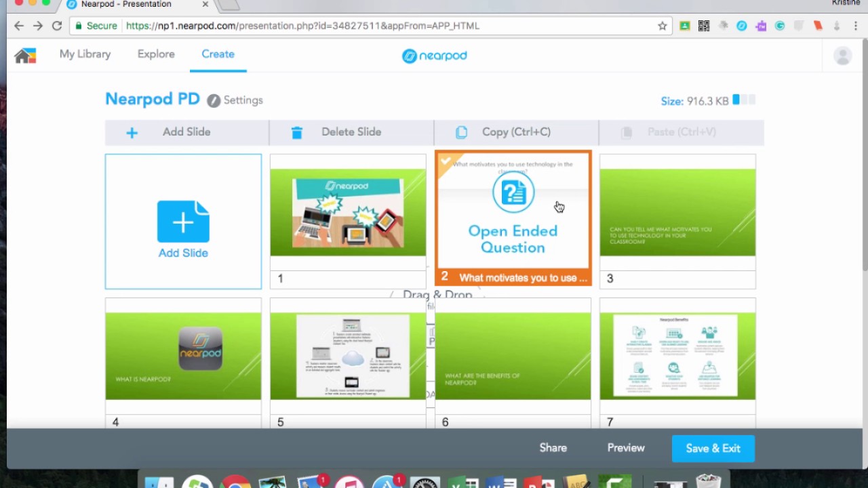
Task: Open the user profile avatar
Action: tap(843, 56)
